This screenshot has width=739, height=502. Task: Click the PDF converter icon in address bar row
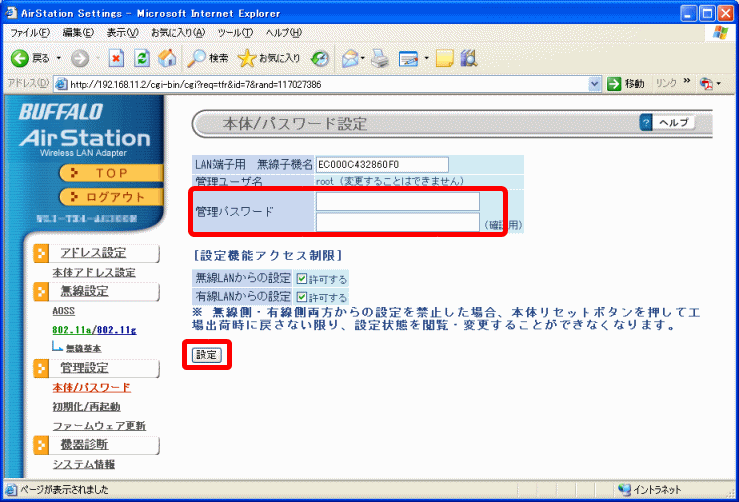(x=706, y=84)
